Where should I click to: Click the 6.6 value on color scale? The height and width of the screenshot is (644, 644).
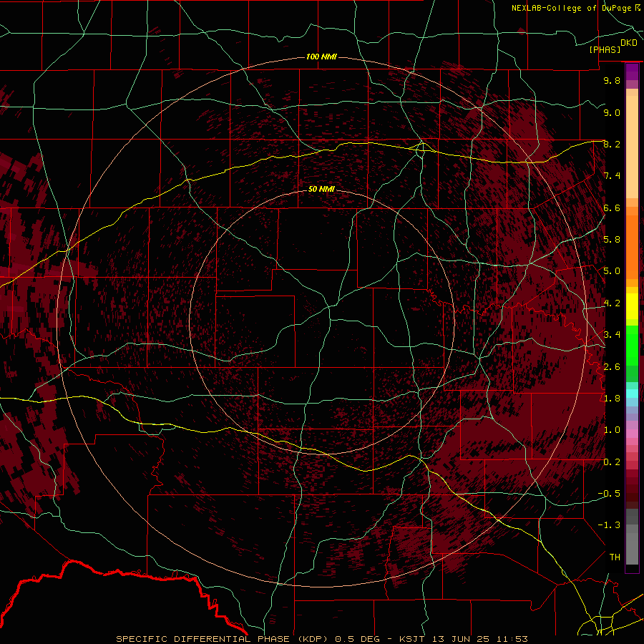tap(612, 208)
